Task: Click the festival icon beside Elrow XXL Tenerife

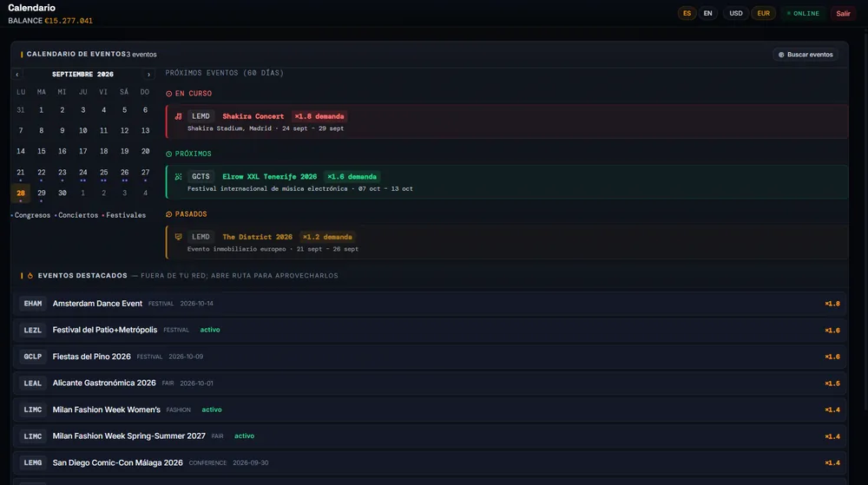Action: coord(178,176)
